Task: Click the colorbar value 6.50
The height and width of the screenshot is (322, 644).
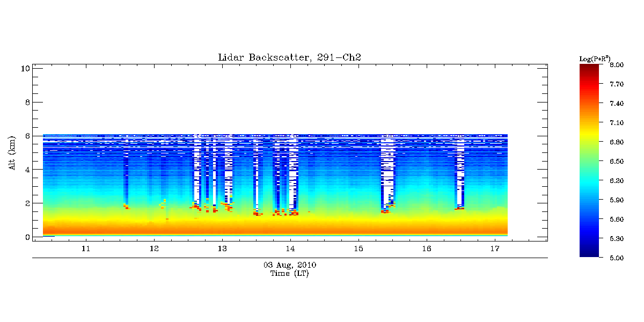Action: click(616, 162)
